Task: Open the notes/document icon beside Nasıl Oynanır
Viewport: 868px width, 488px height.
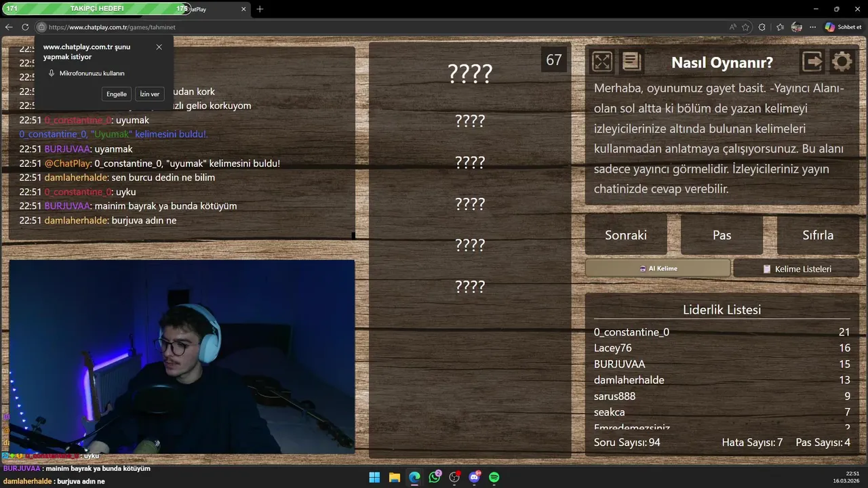Action: 631,62
